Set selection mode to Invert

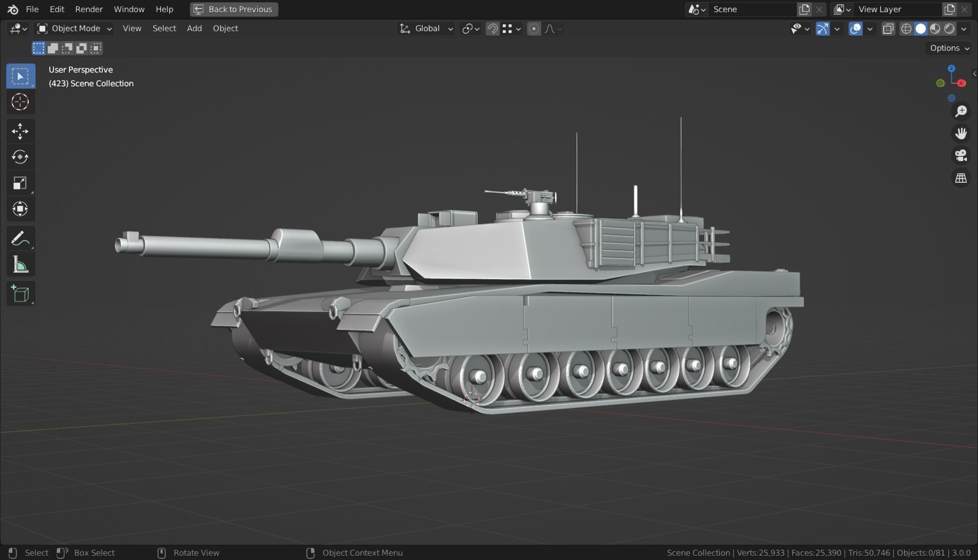[x=82, y=48]
